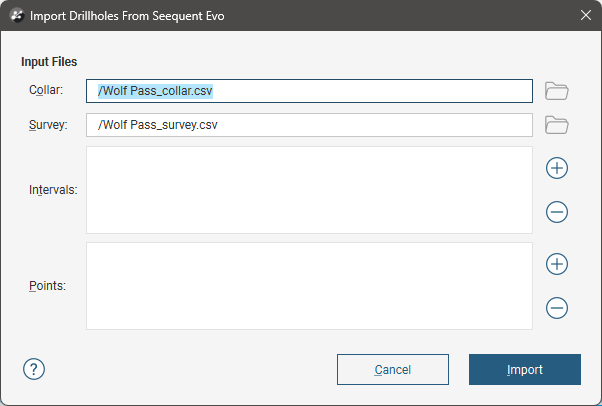Screen dimensions: 602x406
Task: Remove a Points file with minus icon
Action: [x=557, y=308]
